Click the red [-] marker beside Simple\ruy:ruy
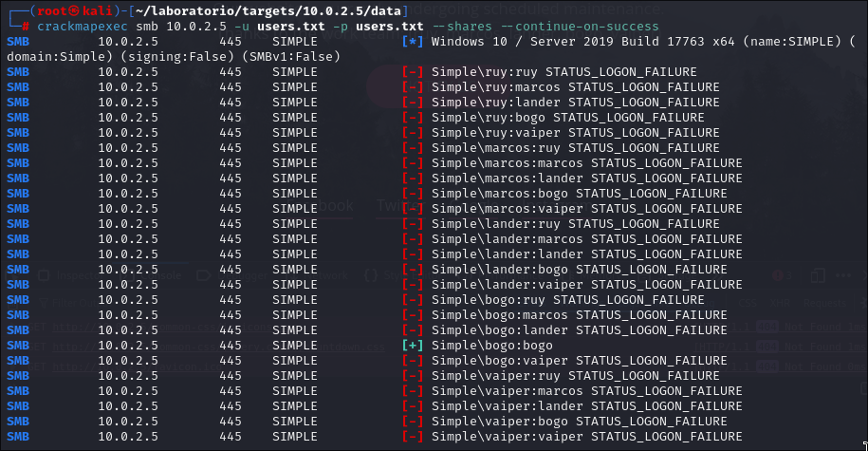Image resolution: width=868 pixels, height=451 pixels. click(413, 72)
